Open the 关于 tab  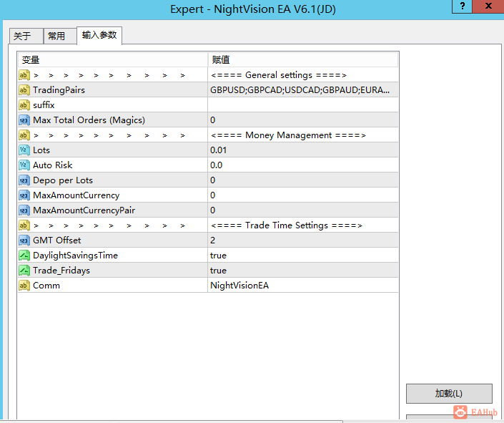(26, 36)
